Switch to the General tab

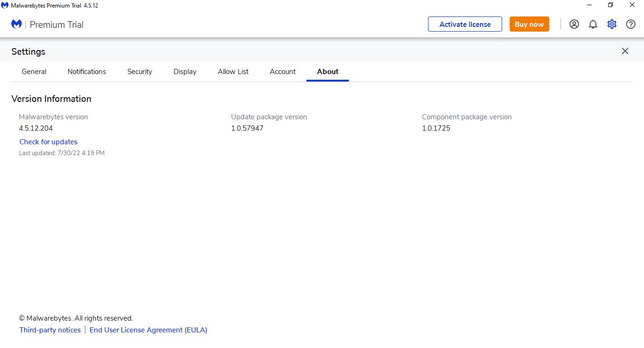[34, 72]
